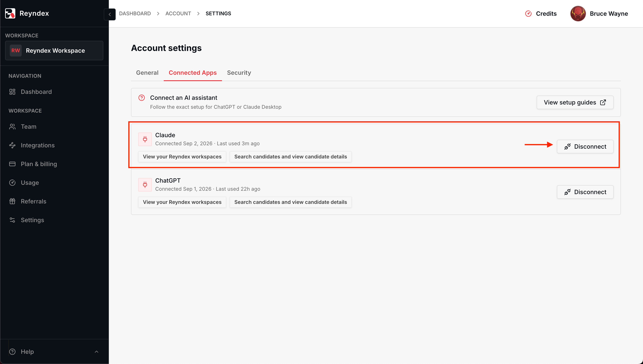The height and width of the screenshot is (364, 643).
Task: Click ChatGPT's View your Reyndex workspaces tag
Action: [182, 202]
